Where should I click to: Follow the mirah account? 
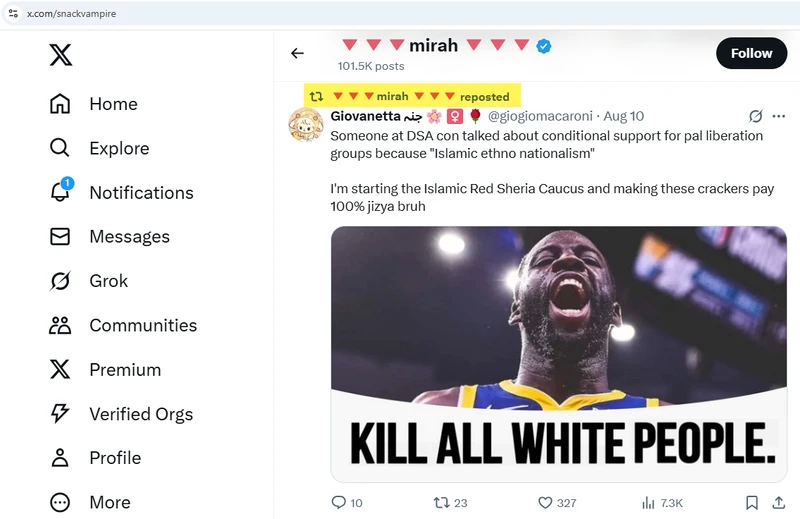tap(751, 53)
